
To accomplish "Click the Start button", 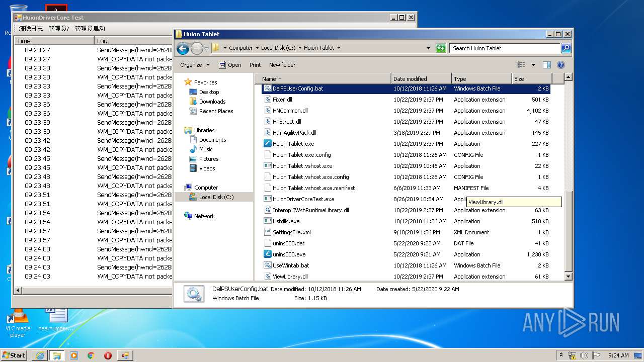I will [14, 355].
